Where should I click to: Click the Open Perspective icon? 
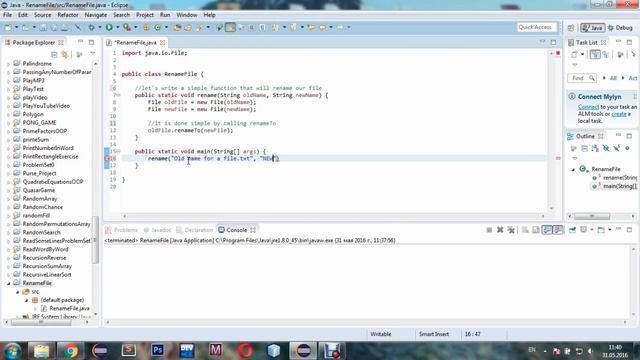(x=571, y=27)
